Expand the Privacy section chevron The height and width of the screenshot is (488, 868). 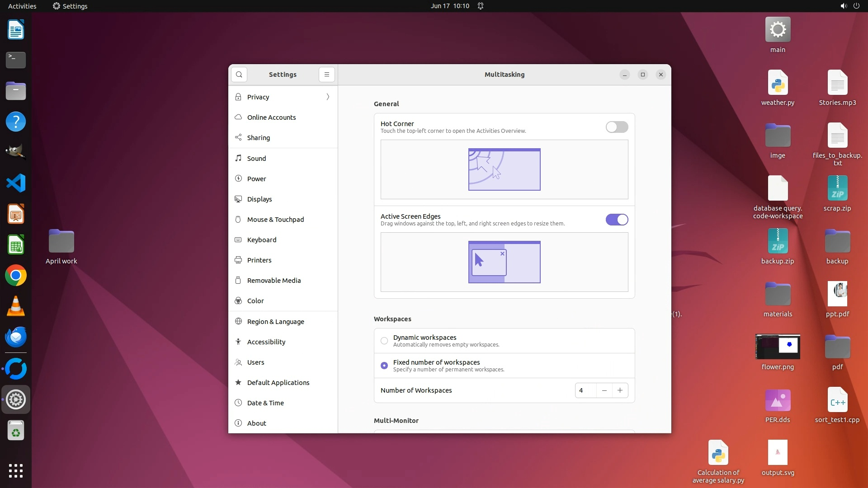[x=328, y=97]
